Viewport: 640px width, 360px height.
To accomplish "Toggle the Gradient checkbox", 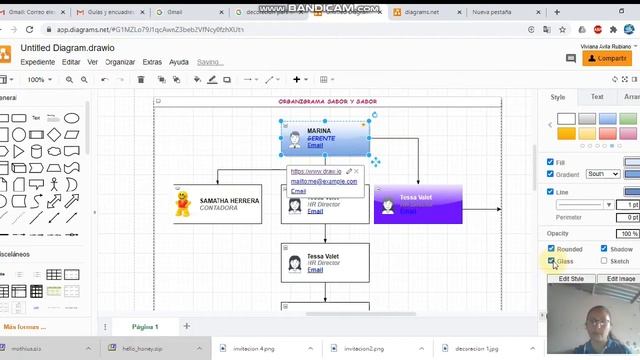I will [550, 174].
